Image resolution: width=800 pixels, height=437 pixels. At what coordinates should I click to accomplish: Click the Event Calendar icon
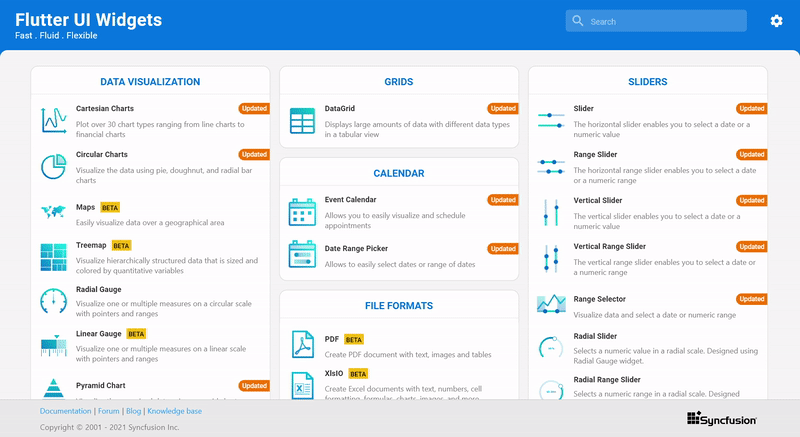(302, 212)
